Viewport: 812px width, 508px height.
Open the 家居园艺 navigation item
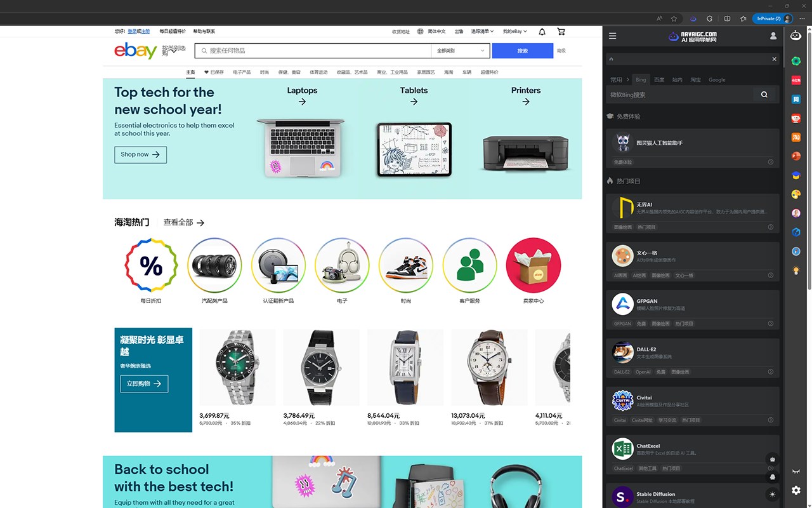coord(426,72)
